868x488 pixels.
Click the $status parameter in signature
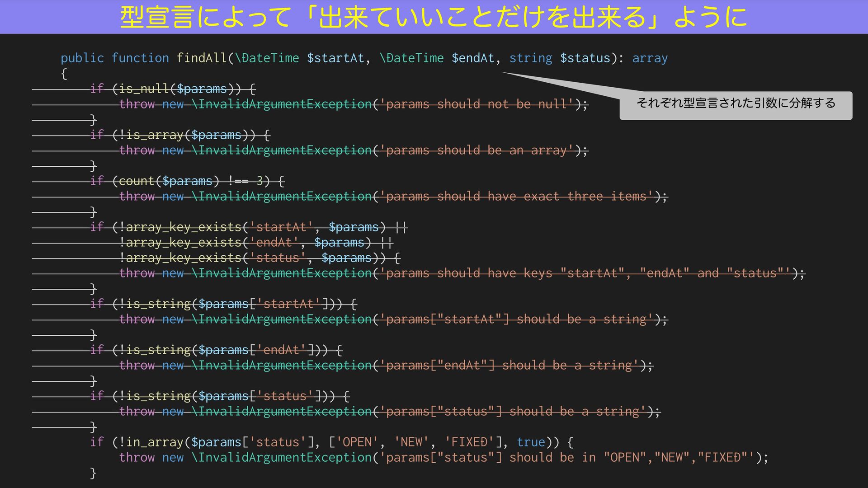pyautogui.click(x=585, y=58)
